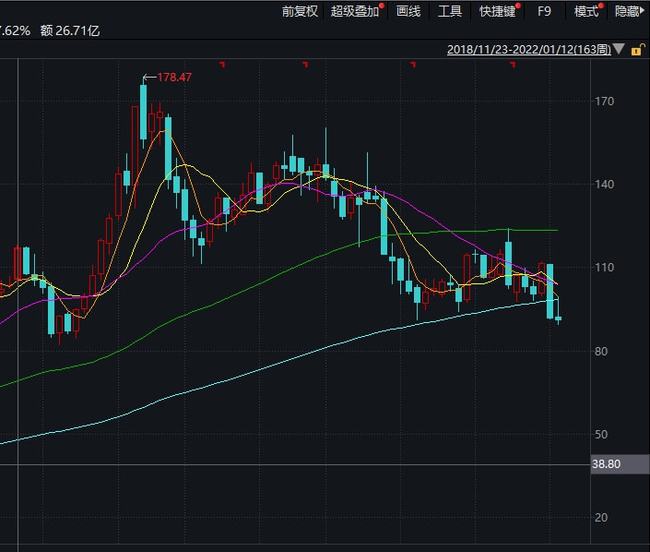Select the 画线 drawing tool menu
The image size is (650, 552).
pos(408,11)
